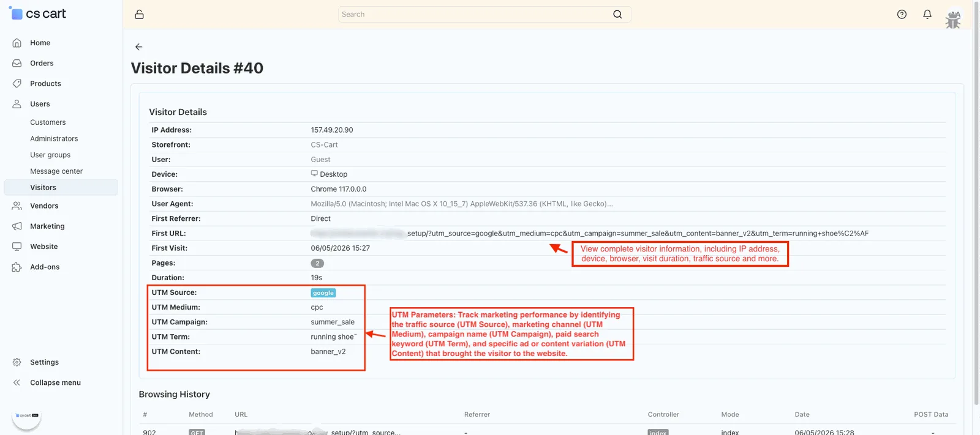Click the banner_v2 content value
This screenshot has height=435, width=980.
pyautogui.click(x=328, y=352)
